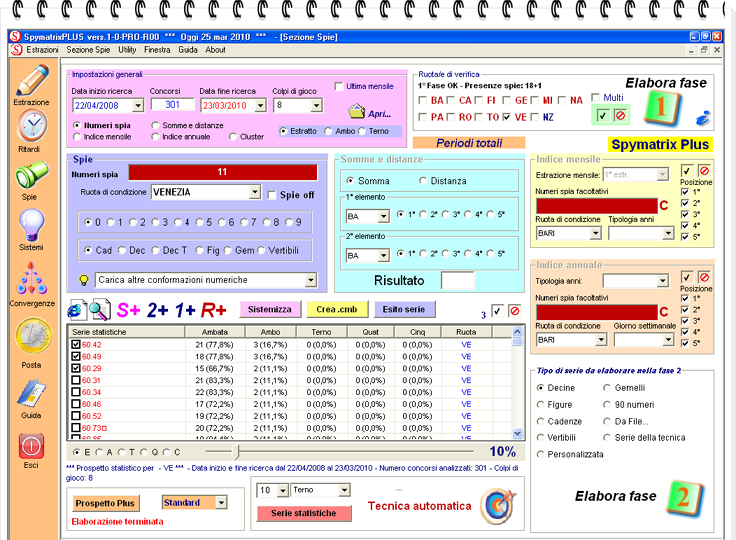736x540 pixels.
Task: Select the Somme e distanze radio option
Action: pos(155,126)
